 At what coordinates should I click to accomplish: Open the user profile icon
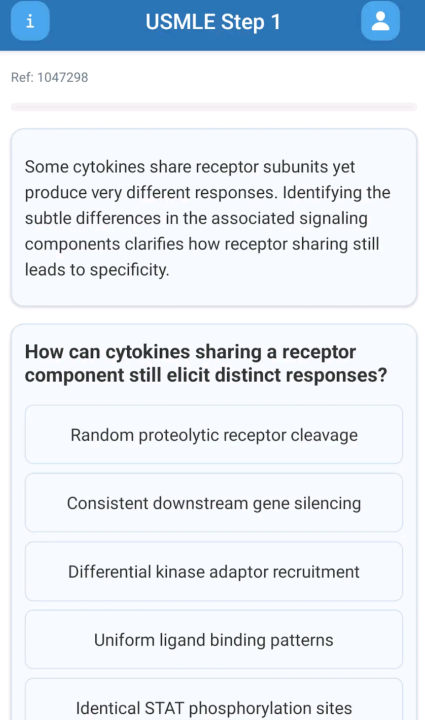(380, 21)
